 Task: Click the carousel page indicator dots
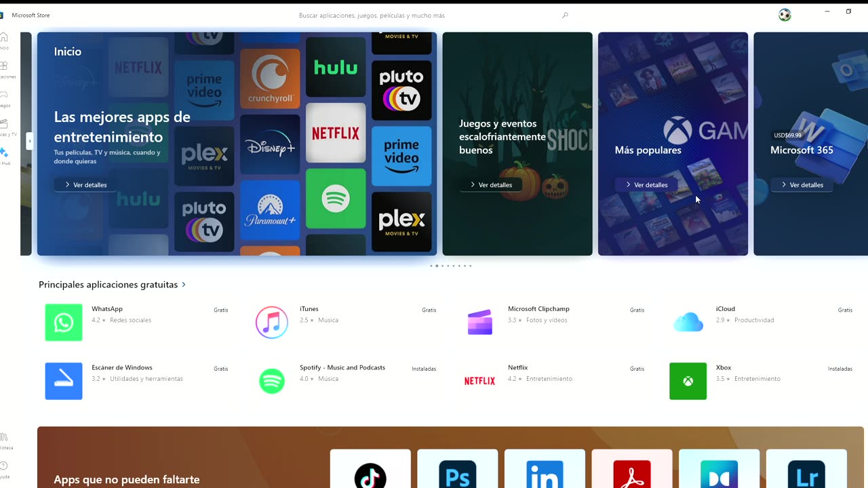pyautogui.click(x=451, y=266)
